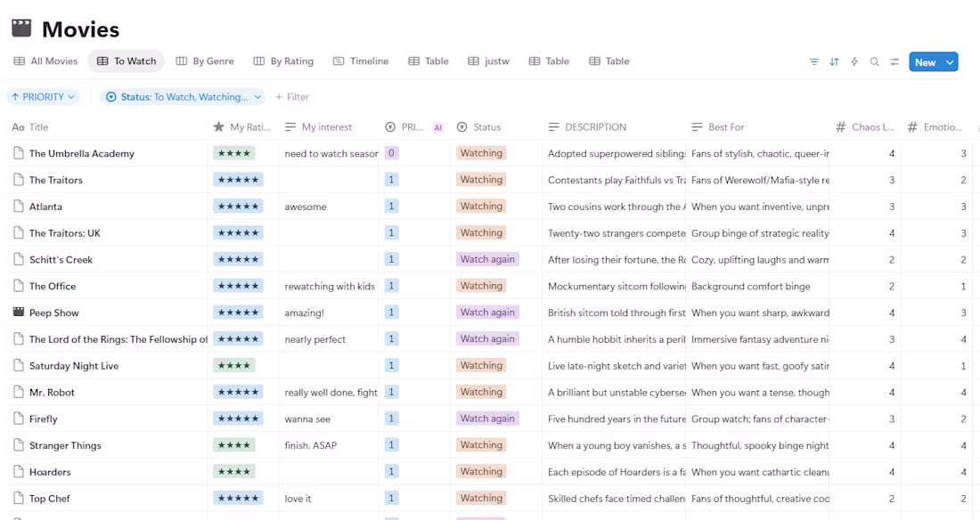Screen dimensions: 980x520
Task: Expand the New button dropdown arrow
Action: 950,61
